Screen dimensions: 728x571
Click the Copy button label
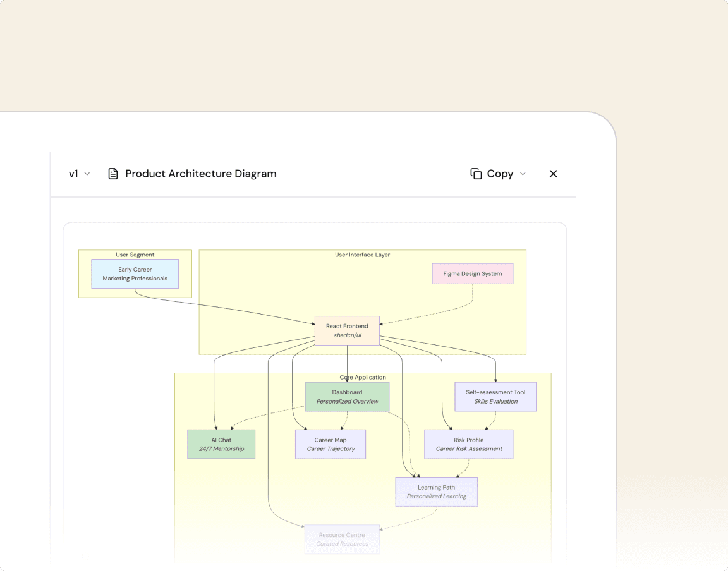tap(500, 174)
